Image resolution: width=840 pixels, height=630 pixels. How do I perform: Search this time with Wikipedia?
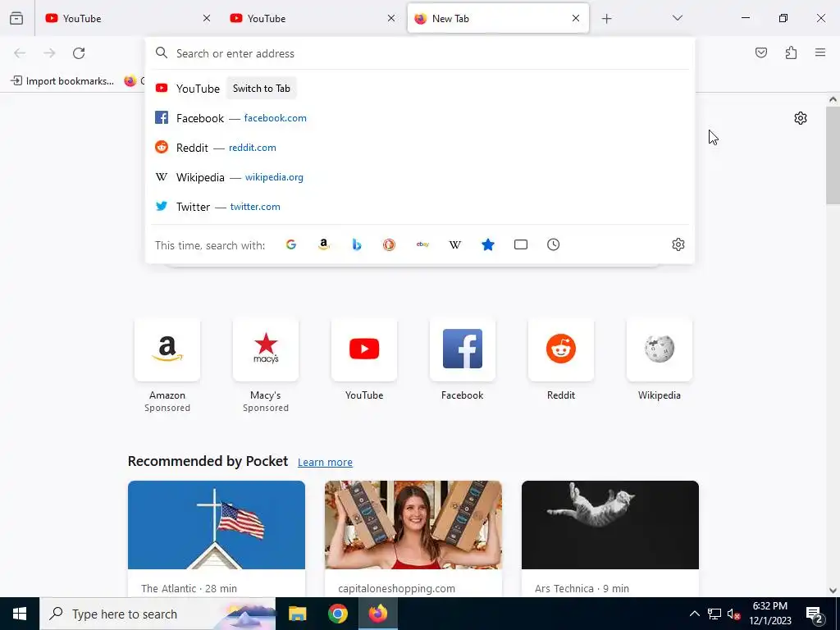[x=454, y=244]
